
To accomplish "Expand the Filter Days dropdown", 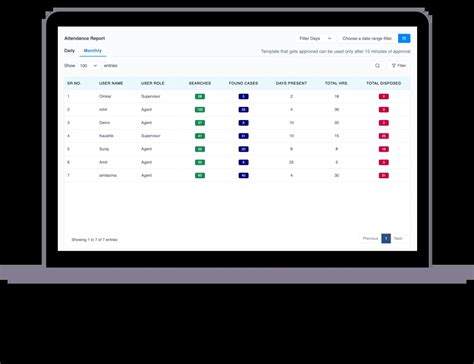I will [315, 38].
